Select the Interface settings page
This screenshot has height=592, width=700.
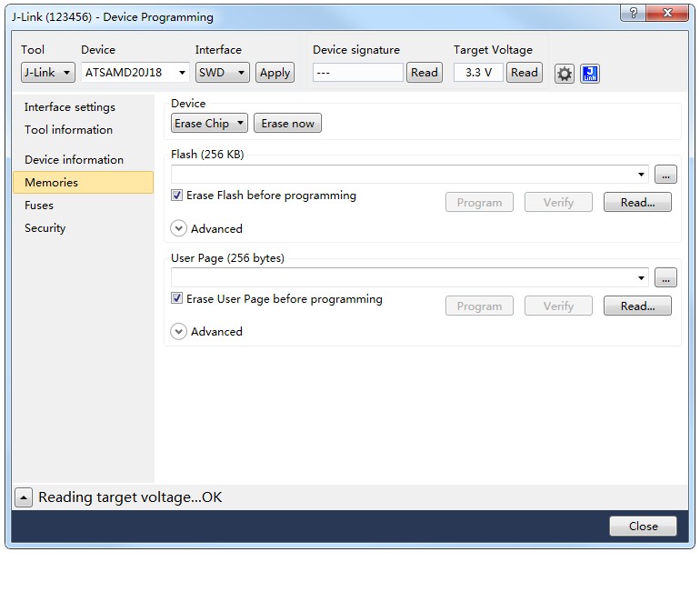coord(70,107)
